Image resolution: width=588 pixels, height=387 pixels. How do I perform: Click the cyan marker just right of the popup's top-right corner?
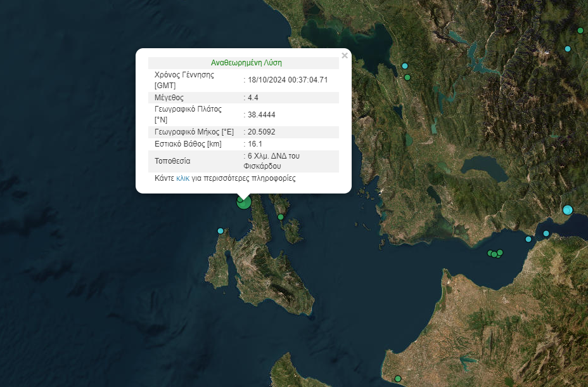click(x=405, y=66)
